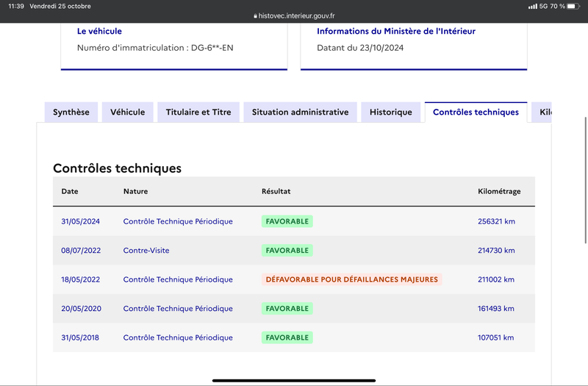
Task: Open the Titulaire et Titre tab
Action: click(x=198, y=112)
